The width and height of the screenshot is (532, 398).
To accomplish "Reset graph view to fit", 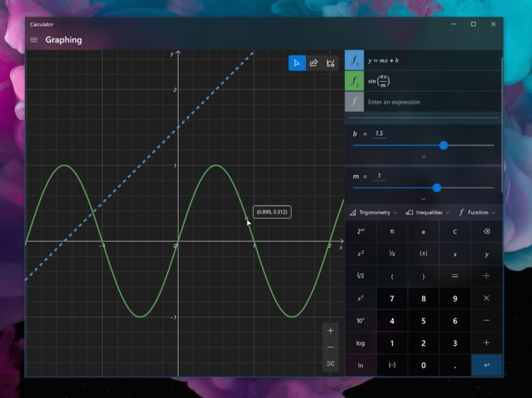I will (x=330, y=363).
